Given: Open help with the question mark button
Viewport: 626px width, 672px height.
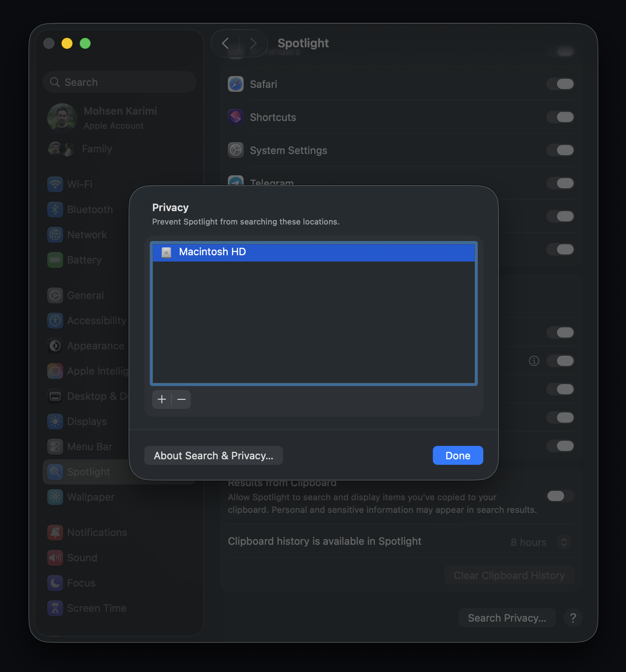Looking at the screenshot, I should click(x=573, y=618).
